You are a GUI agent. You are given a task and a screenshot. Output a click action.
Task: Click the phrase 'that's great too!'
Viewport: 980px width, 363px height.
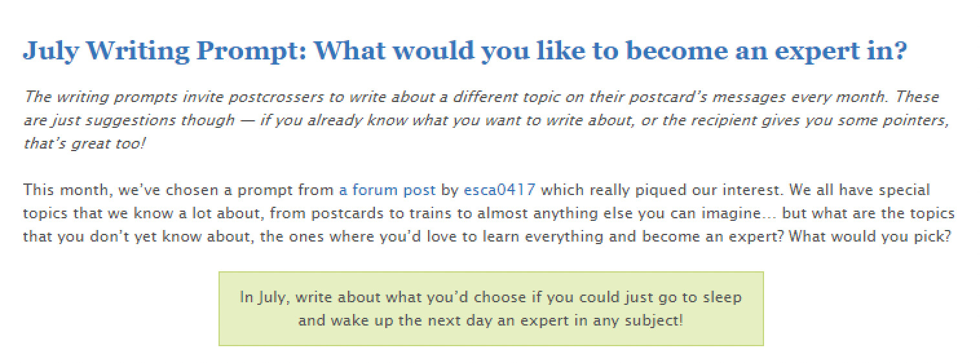click(x=85, y=143)
